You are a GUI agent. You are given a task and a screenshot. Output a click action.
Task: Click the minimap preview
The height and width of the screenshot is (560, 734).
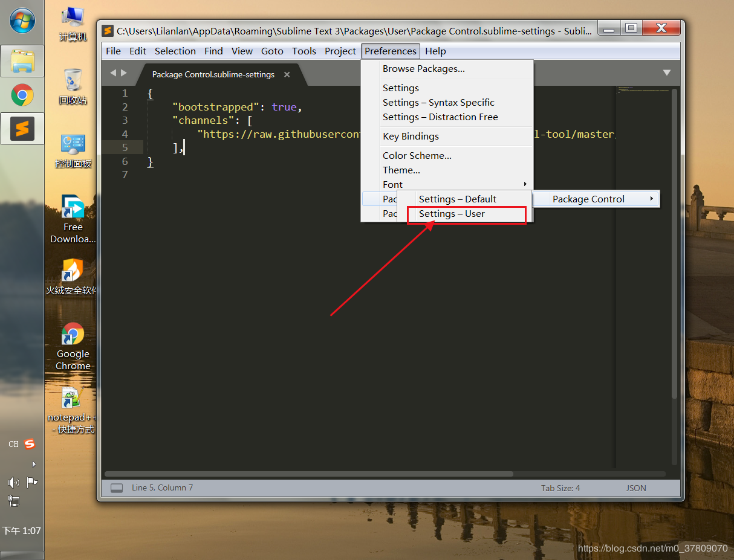coord(643,91)
